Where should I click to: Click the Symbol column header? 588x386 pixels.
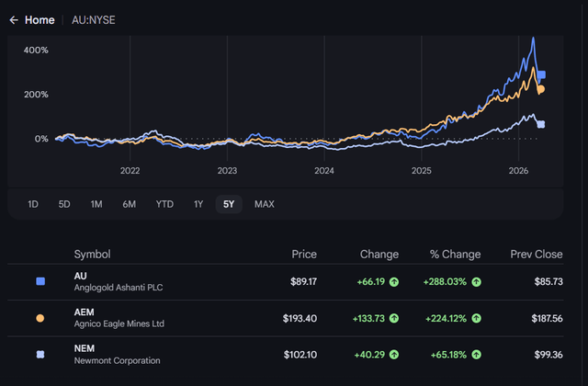[x=92, y=255]
